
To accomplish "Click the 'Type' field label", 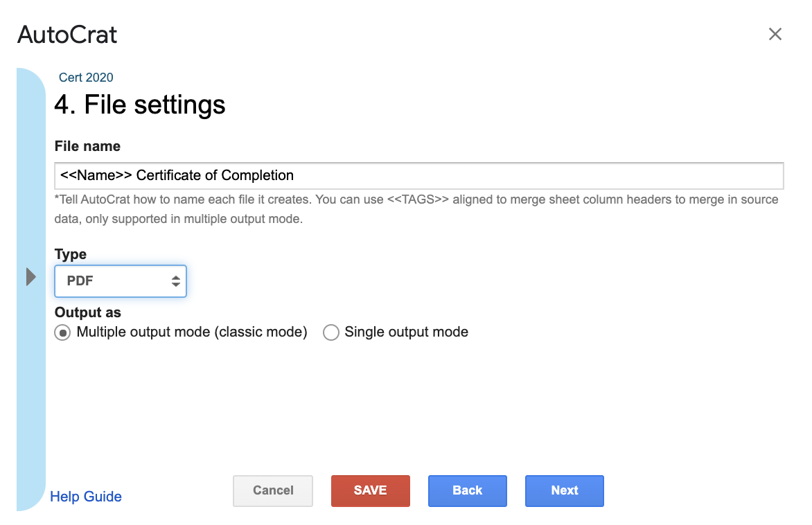I will pyautogui.click(x=71, y=254).
